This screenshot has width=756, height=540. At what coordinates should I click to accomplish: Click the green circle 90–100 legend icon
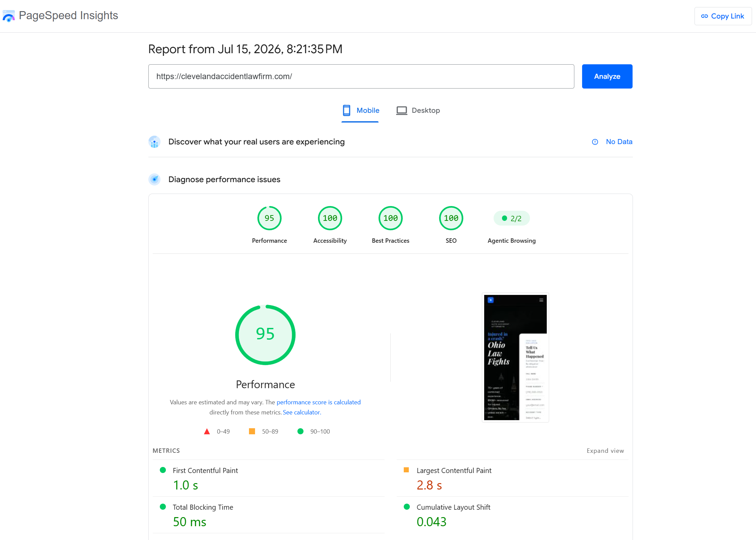[x=300, y=431]
